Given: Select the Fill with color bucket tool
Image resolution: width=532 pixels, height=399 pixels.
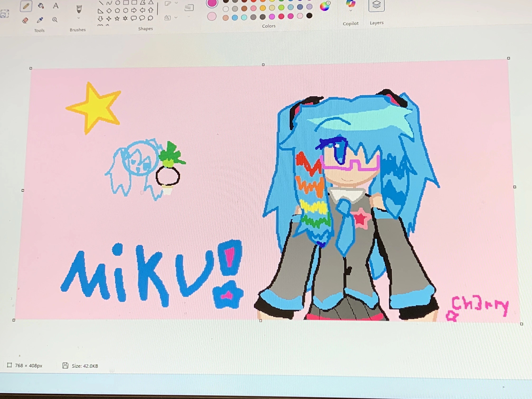Looking at the screenshot, I should pyautogui.click(x=41, y=6).
